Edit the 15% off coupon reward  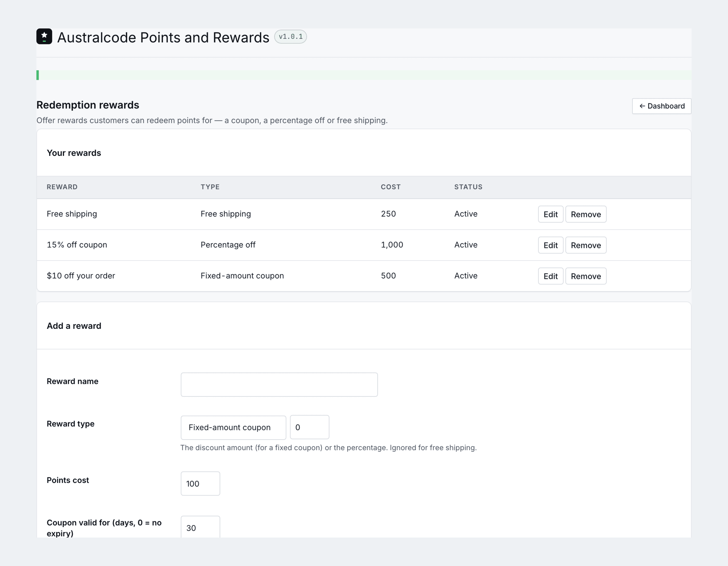pos(550,245)
